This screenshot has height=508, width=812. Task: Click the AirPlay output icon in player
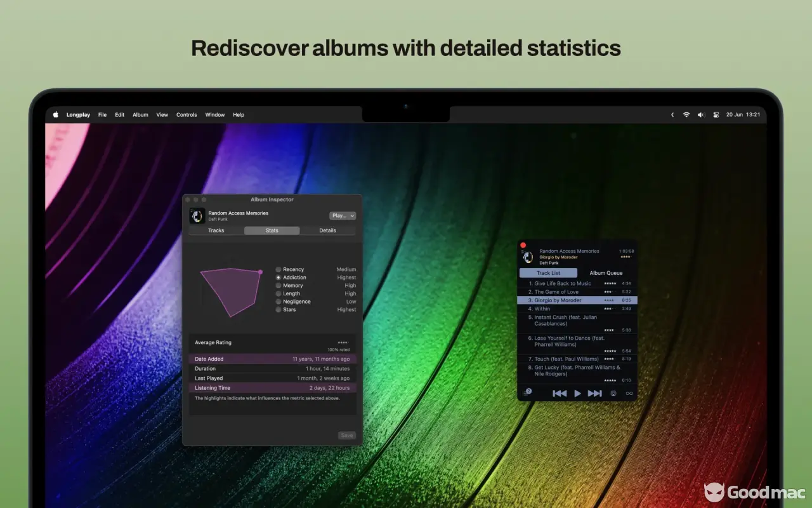pyautogui.click(x=613, y=394)
